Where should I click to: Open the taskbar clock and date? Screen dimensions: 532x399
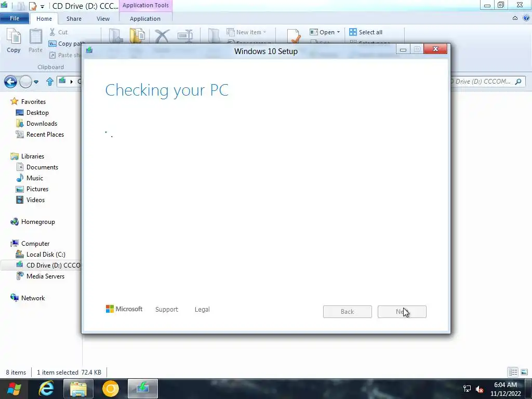coord(506,389)
